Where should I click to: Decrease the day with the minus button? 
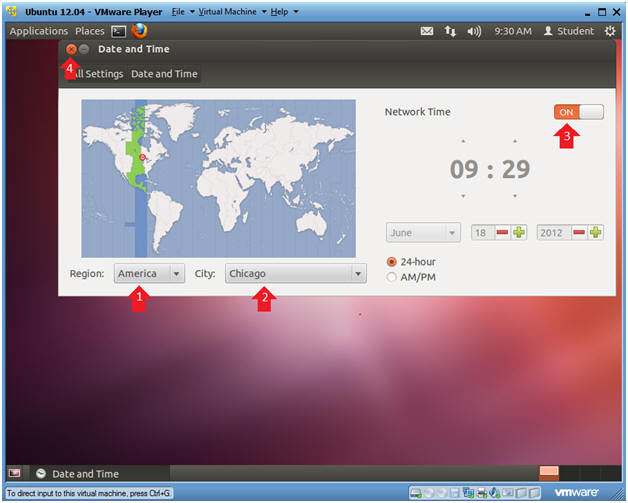tap(502, 232)
